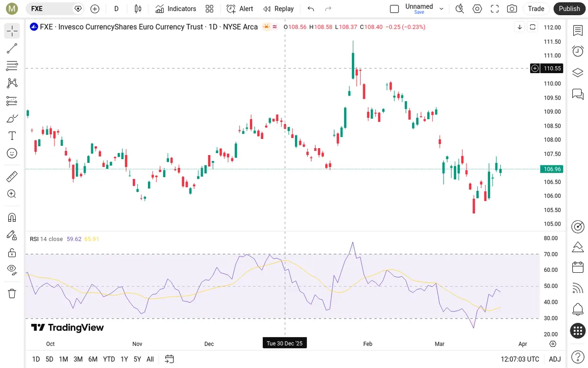Open quick search icon

point(460,9)
